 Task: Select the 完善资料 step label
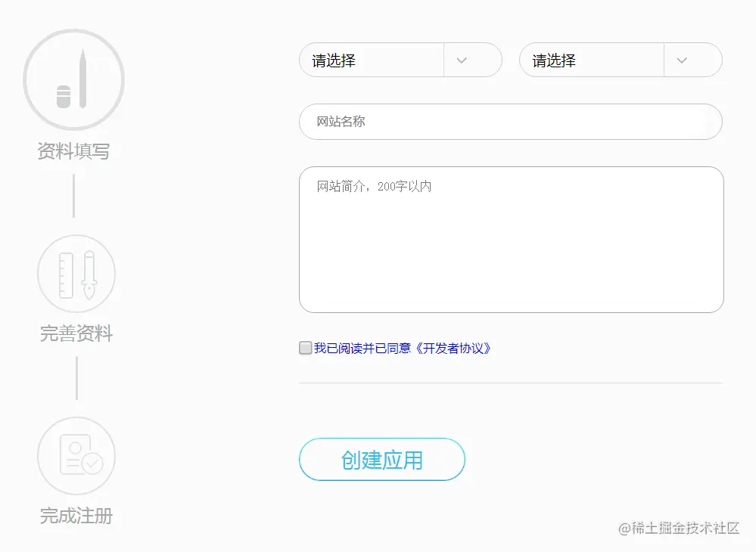[76, 333]
